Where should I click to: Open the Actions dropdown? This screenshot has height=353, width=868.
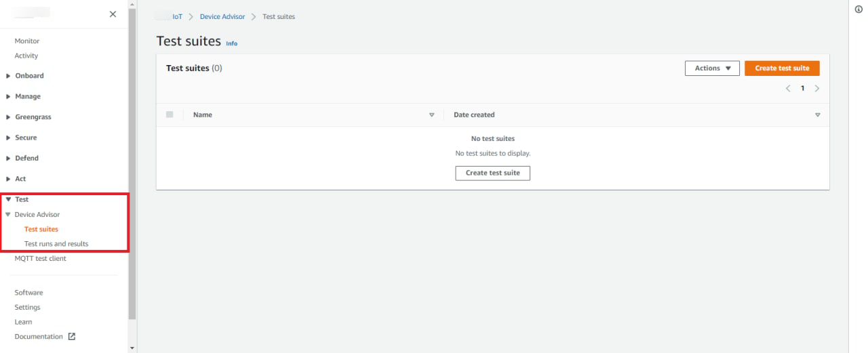click(712, 68)
